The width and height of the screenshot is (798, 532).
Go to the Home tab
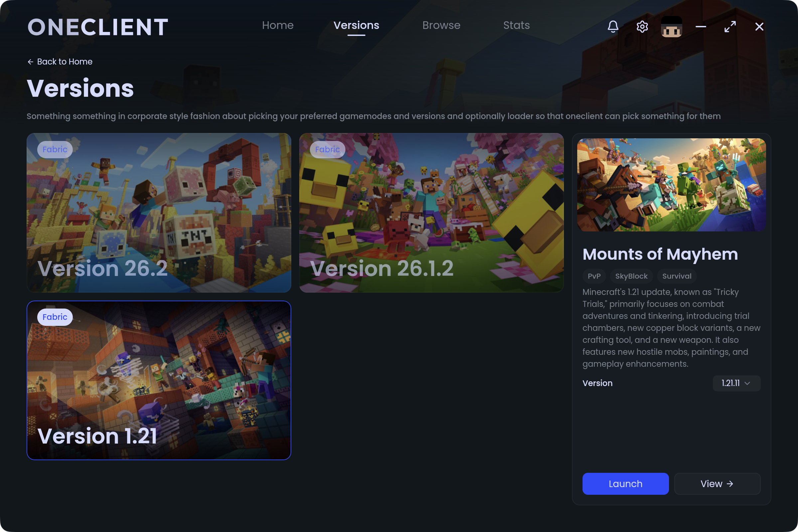point(278,25)
